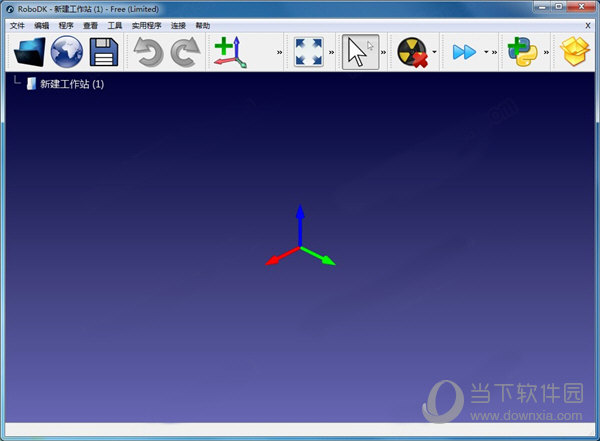The width and height of the screenshot is (600, 441).
Task: Open the 查看 menu
Action: [90, 26]
